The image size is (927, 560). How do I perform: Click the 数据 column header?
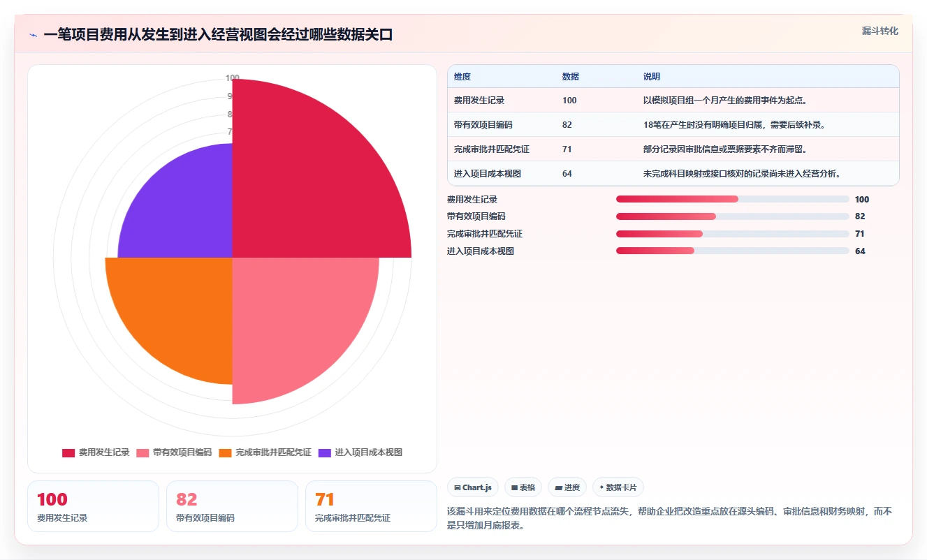[x=571, y=77]
